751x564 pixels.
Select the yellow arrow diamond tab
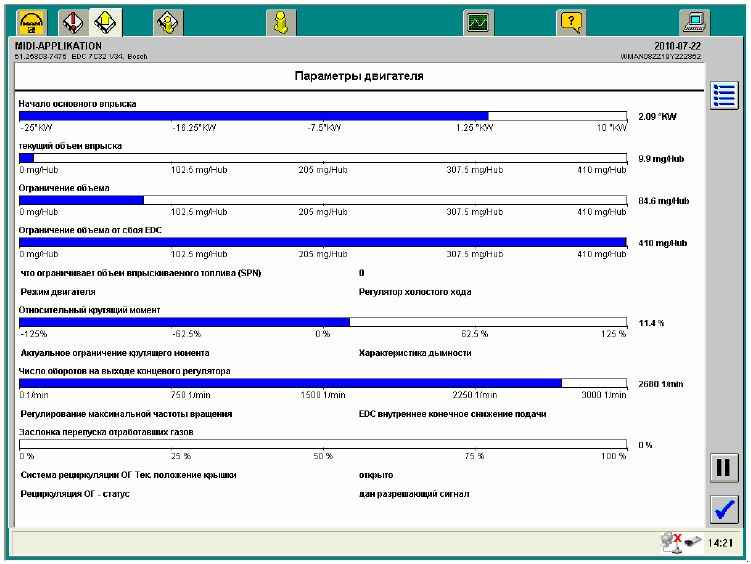coord(105,23)
